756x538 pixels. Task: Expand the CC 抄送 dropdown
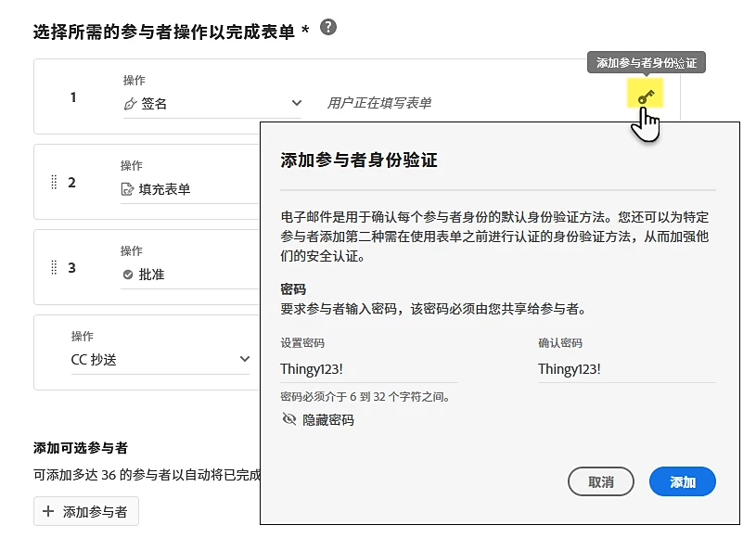click(244, 360)
